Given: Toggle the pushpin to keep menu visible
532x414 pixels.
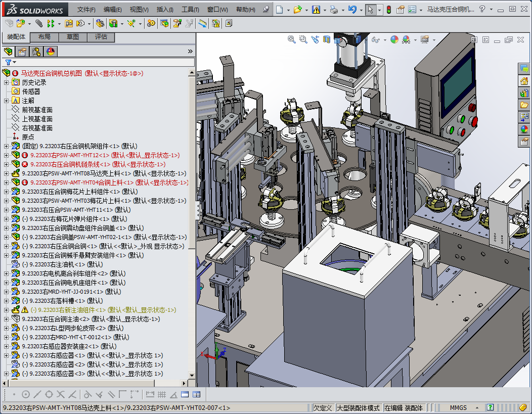Looking at the screenshot, I should (266, 10).
